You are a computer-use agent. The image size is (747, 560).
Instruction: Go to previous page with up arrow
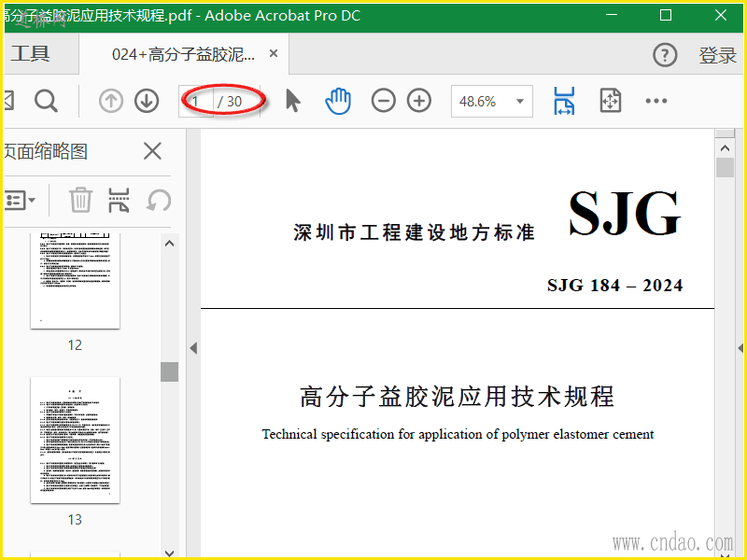110,101
